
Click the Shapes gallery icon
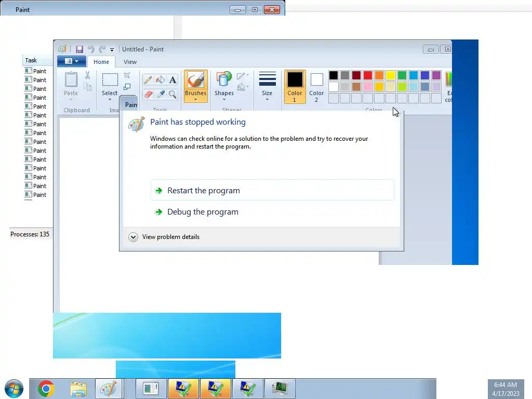coord(224,79)
